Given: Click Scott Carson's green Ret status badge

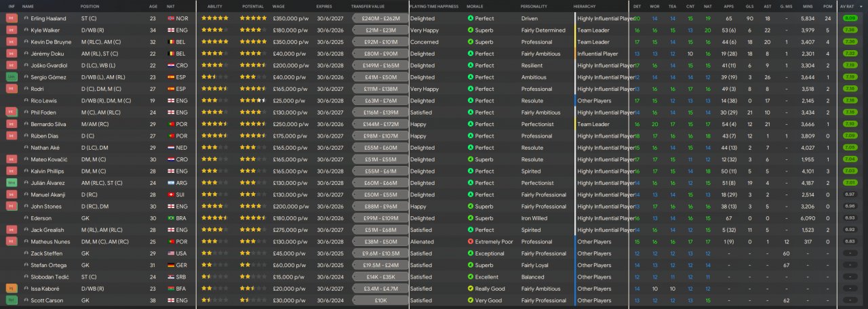Looking at the screenshot, I should pyautogui.click(x=11, y=300).
